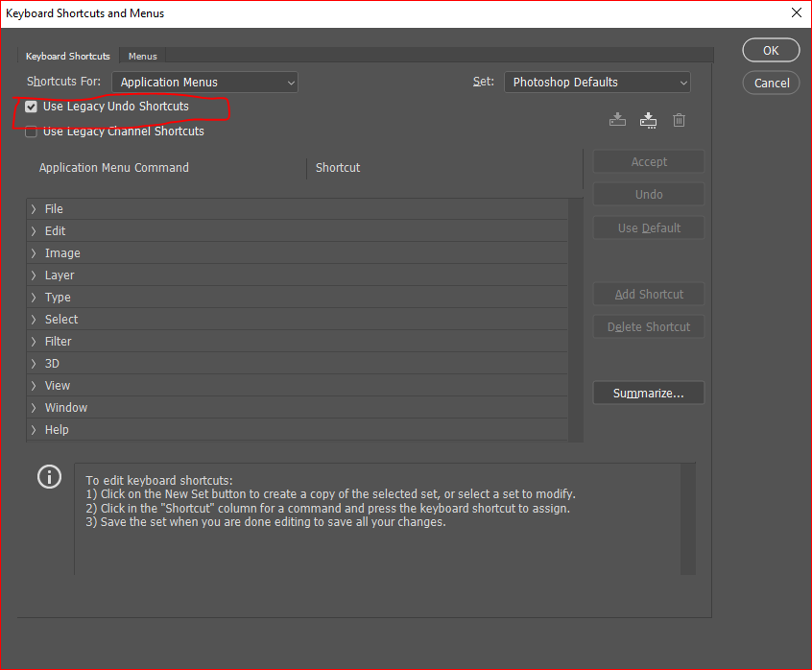Expand the File menu commands

pos(34,209)
